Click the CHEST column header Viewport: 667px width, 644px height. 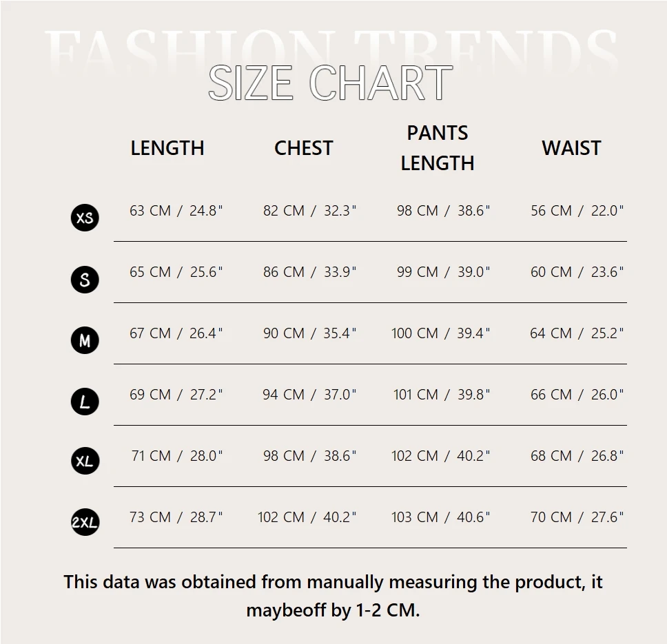(303, 148)
